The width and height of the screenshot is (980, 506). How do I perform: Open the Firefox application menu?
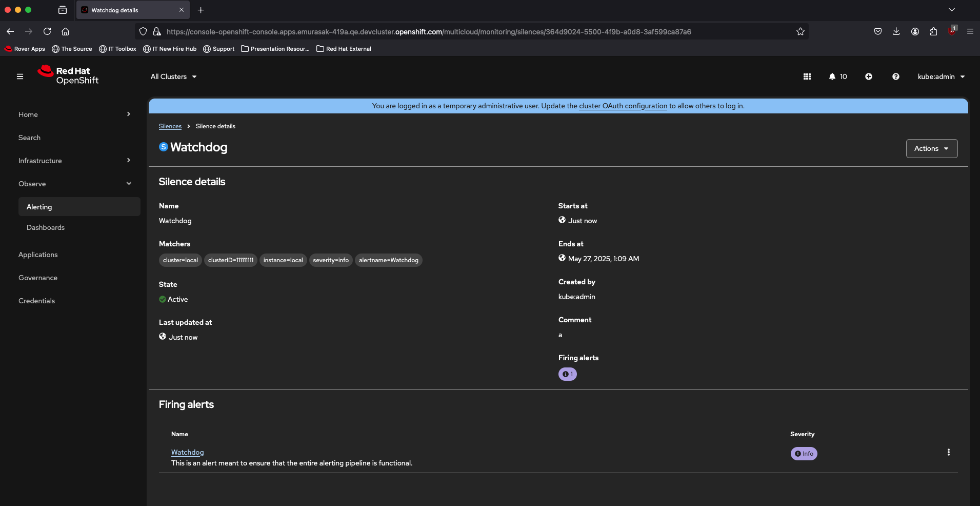970,31
